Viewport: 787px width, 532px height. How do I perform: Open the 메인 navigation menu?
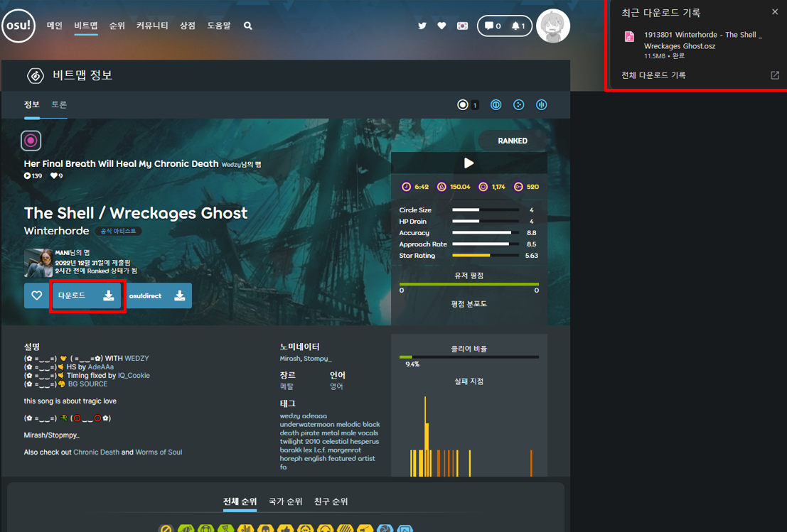[55, 26]
